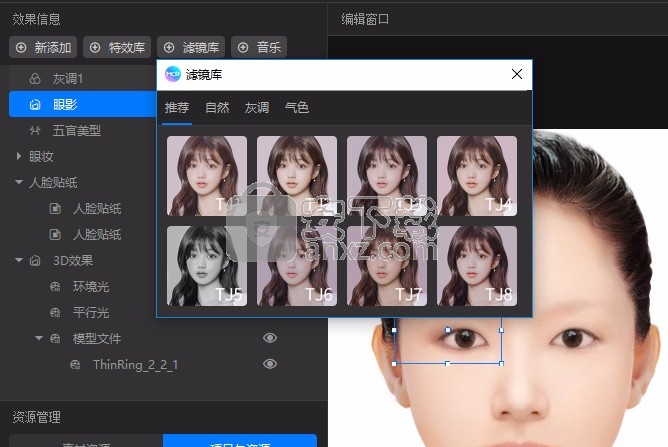Select the 环境光 ambient light row

83,286
